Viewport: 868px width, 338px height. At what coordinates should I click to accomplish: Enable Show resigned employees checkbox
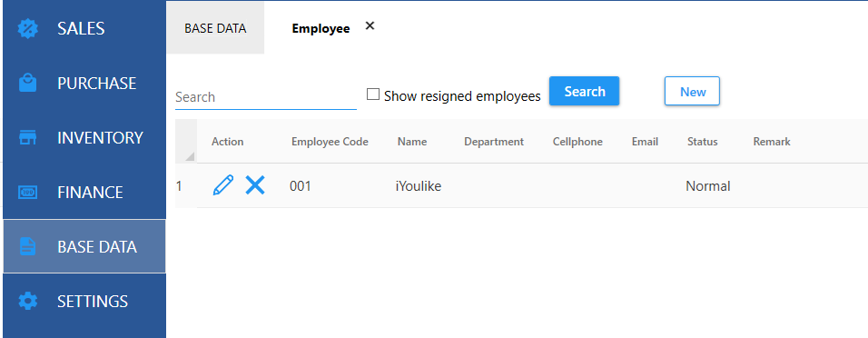(x=373, y=94)
